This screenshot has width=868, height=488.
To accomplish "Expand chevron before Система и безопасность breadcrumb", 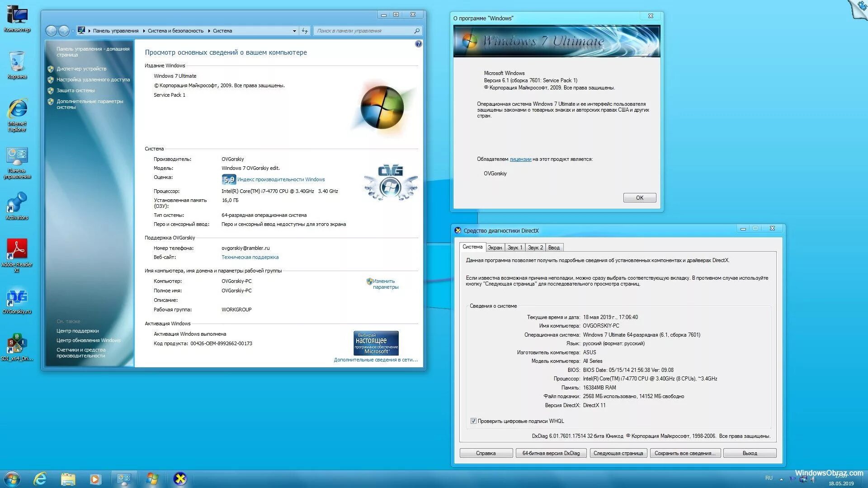I will coord(144,31).
